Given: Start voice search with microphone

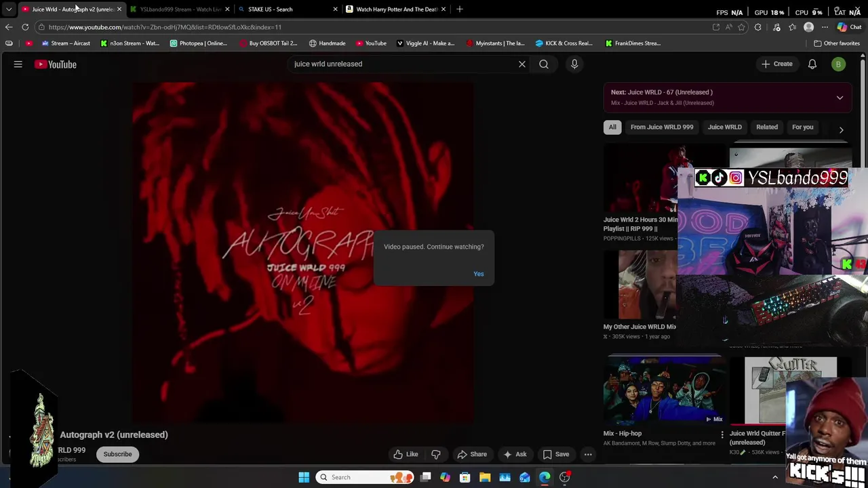Looking at the screenshot, I should 574,64.
